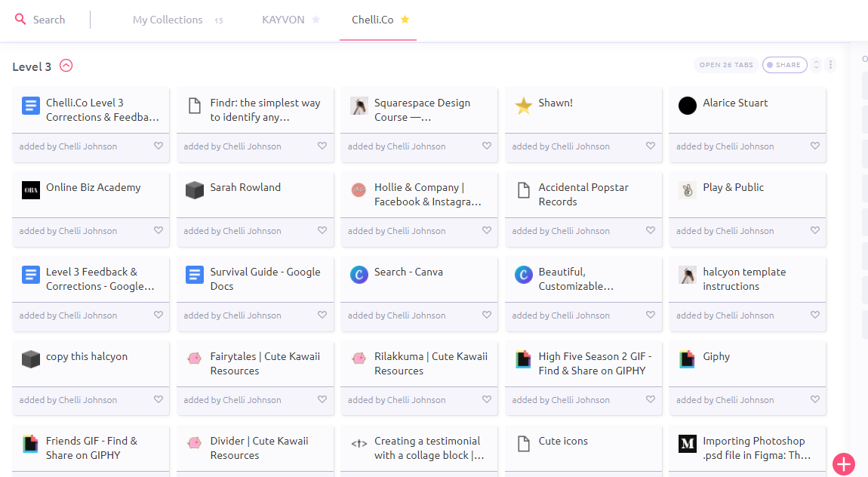868x477 pixels.
Task: Click the Hollie & Company round favicon
Action: 359,189
